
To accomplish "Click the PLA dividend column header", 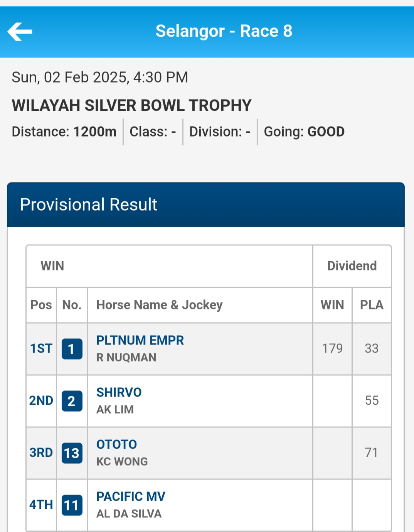I will tap(371, 305).
